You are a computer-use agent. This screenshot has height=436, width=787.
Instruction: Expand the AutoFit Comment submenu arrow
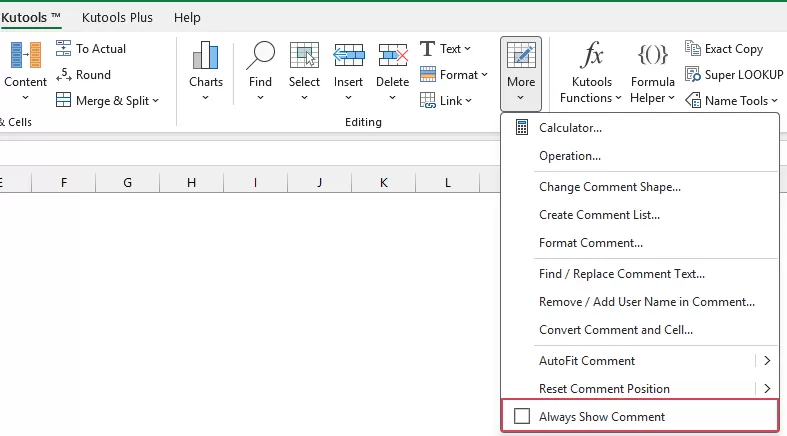[x=767, y=360]
